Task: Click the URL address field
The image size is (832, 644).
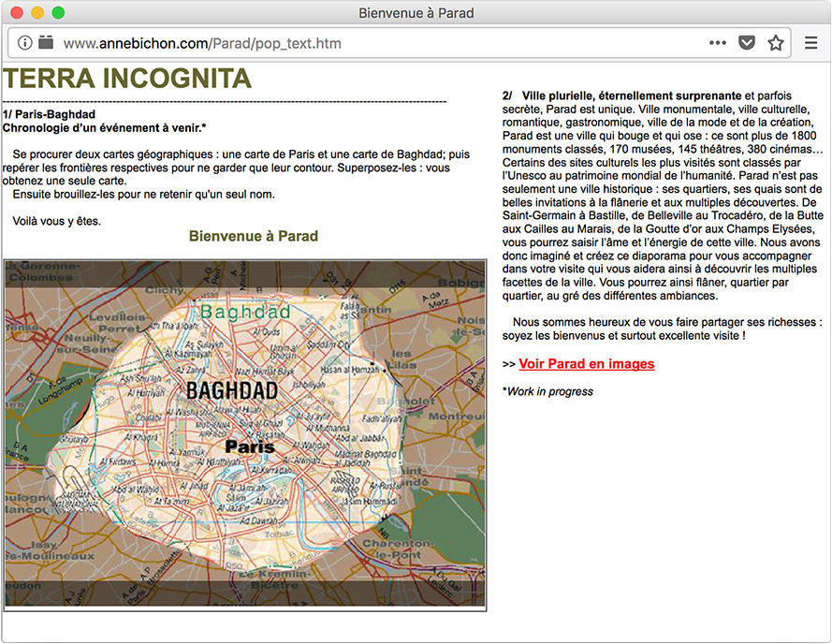Action: (x=374, y=43)
